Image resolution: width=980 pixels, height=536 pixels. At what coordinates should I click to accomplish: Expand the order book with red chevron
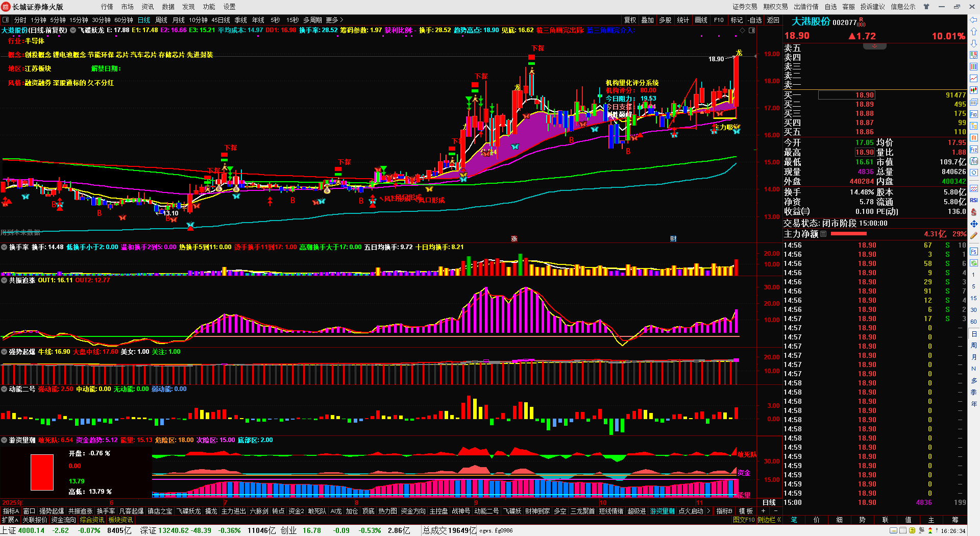point(874,46)
